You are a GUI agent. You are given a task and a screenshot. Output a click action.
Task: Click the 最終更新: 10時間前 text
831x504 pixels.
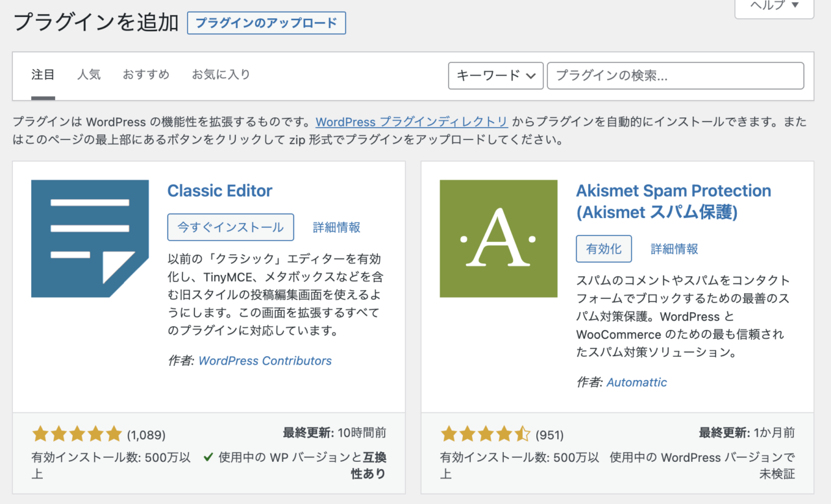tap(334, 433)
